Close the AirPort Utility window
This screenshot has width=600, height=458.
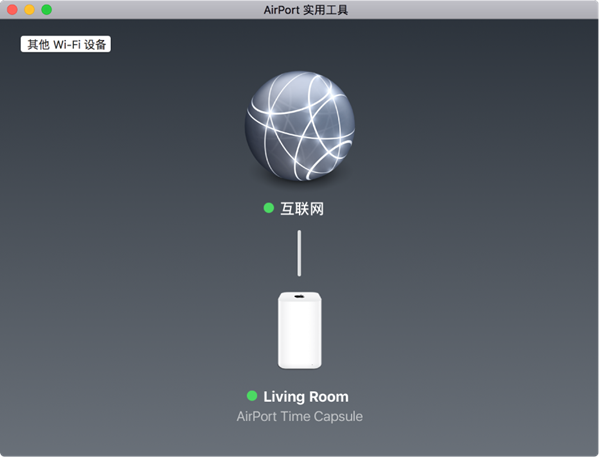tap(13, 9)
